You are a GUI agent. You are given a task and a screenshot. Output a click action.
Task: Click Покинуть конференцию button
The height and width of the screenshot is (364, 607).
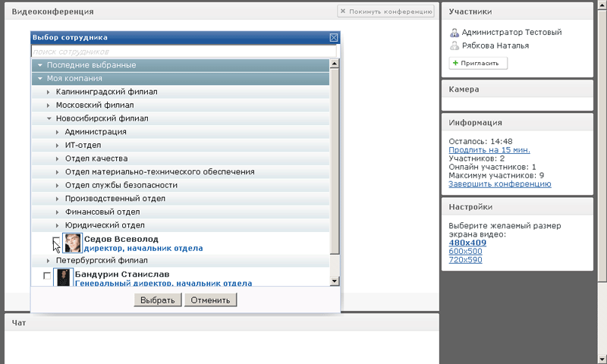click(386, 11)
